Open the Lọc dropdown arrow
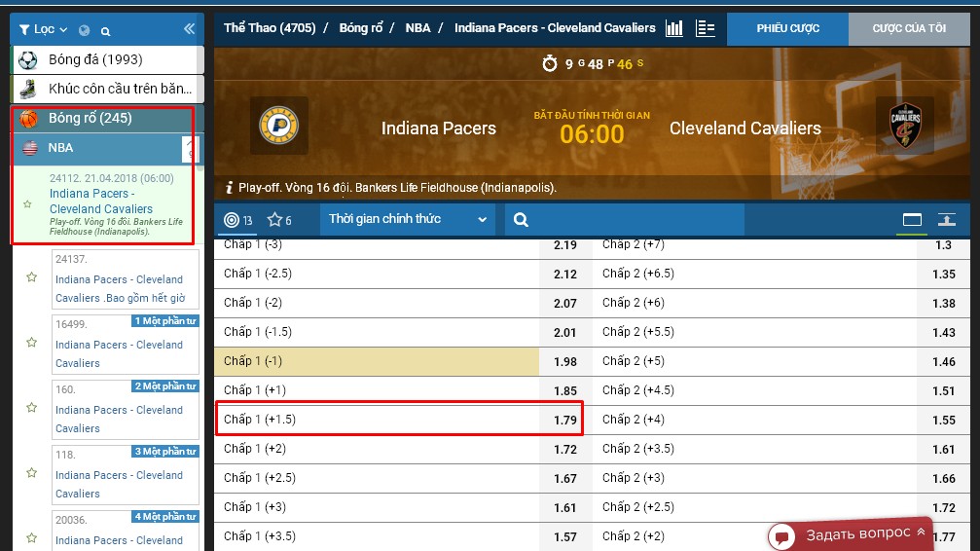980x551 pixels. [63, 30]
